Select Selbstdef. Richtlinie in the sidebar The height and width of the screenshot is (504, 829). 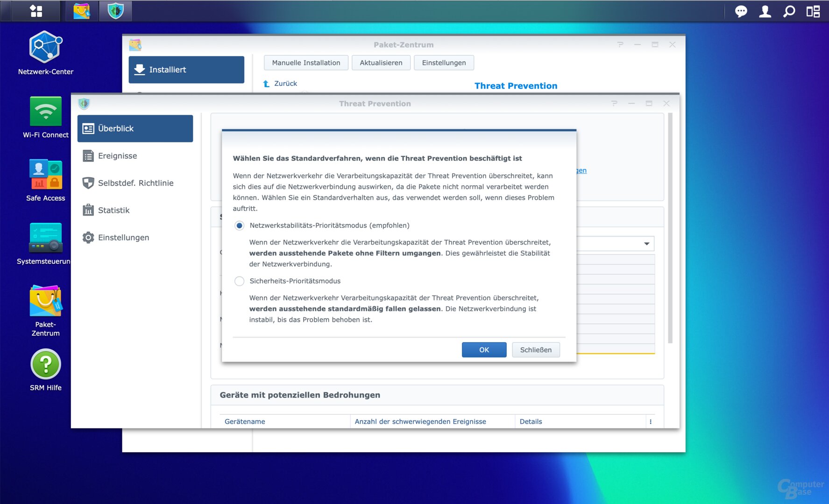tap(135, 183)
